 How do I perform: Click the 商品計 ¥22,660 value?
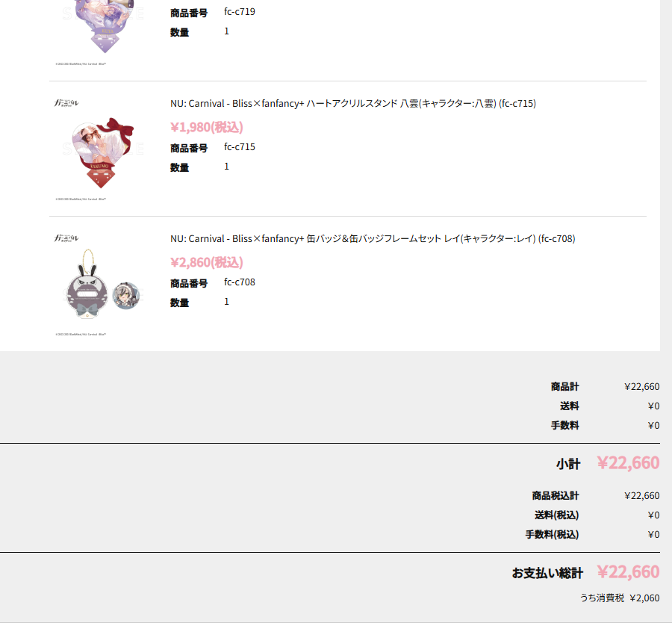[x=641, y=387]
